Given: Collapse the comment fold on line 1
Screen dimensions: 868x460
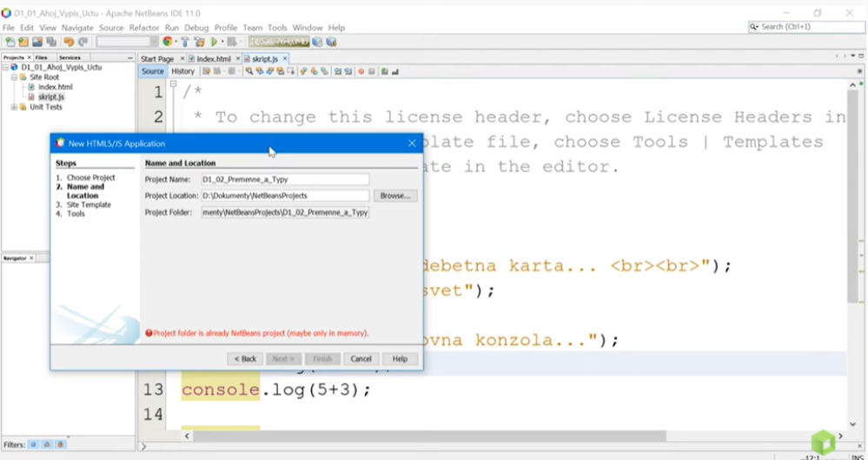Looking at the screenshot, I should tap(174, 84).
